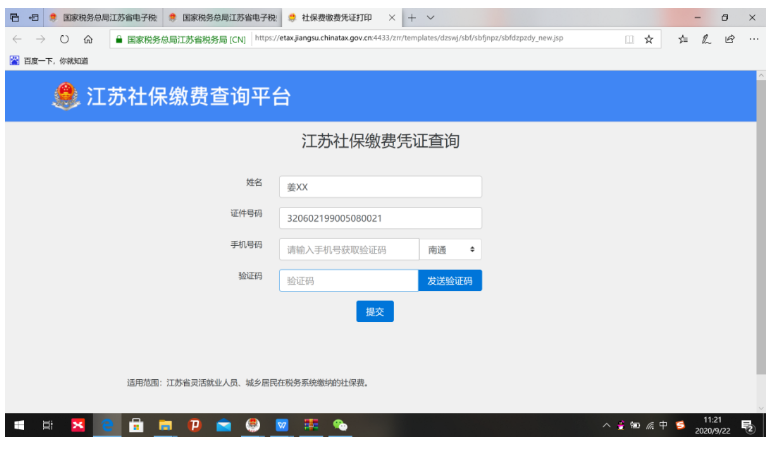
Task: Click the browser forward arrow
Action: (x=41, y=39)
